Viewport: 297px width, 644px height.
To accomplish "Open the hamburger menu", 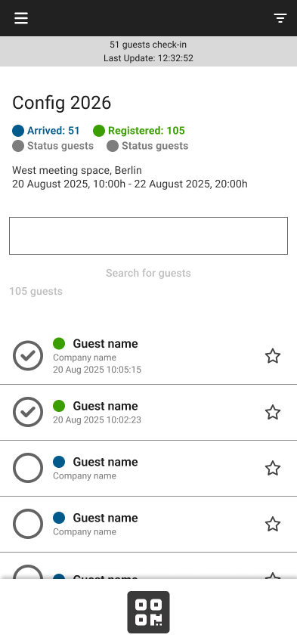I will 21,18.
